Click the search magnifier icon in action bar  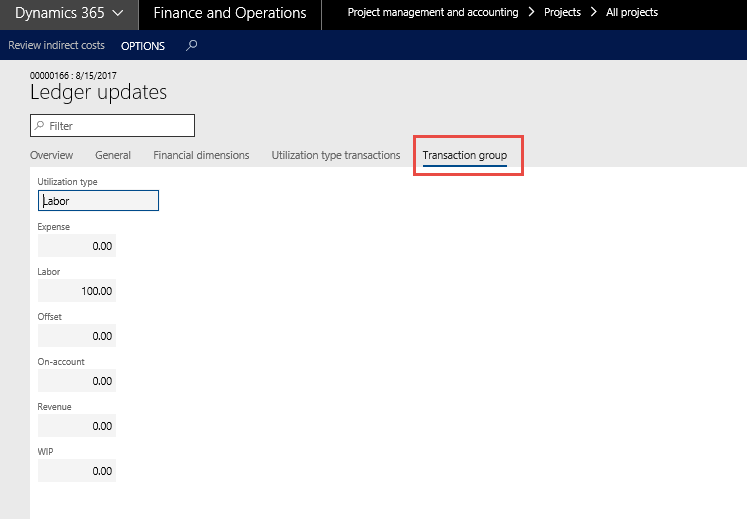pos(192,45)
